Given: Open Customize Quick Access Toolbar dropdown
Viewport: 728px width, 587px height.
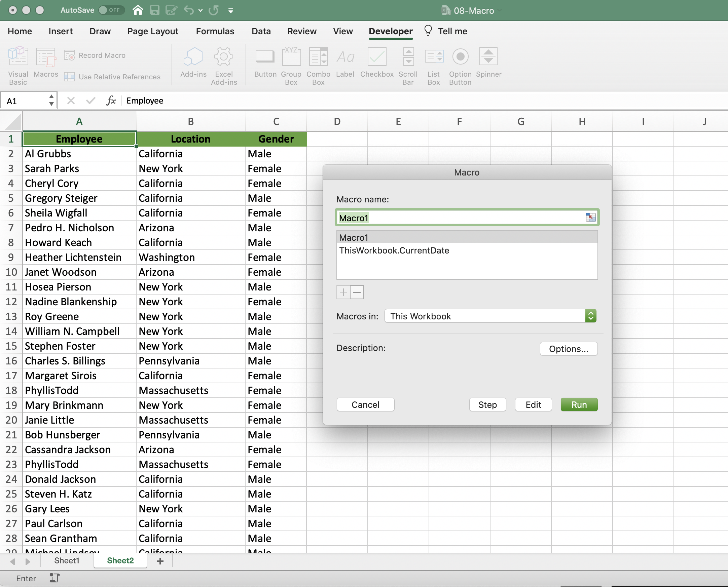Looking at the screenshot, I should click(x=231, y=11).
